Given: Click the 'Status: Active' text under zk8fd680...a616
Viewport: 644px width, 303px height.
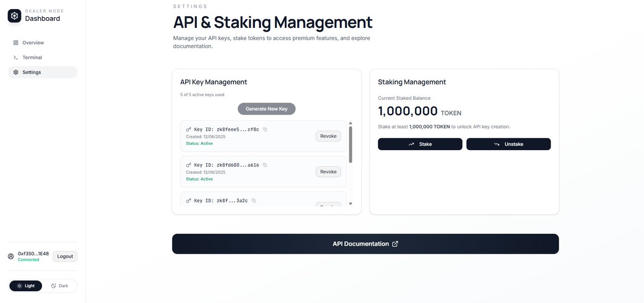Looking at the screenshot, I should pos(199,179).
